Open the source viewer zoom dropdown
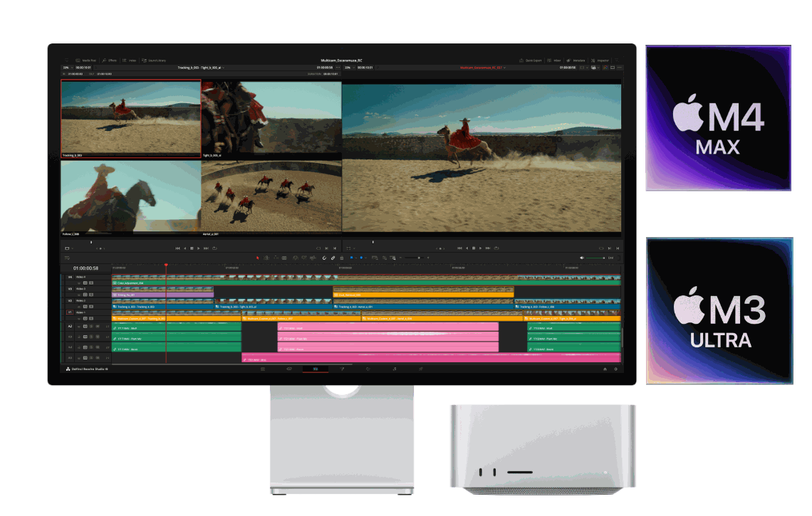The width and height of the screenshot is (812, 516). (67, 68)
